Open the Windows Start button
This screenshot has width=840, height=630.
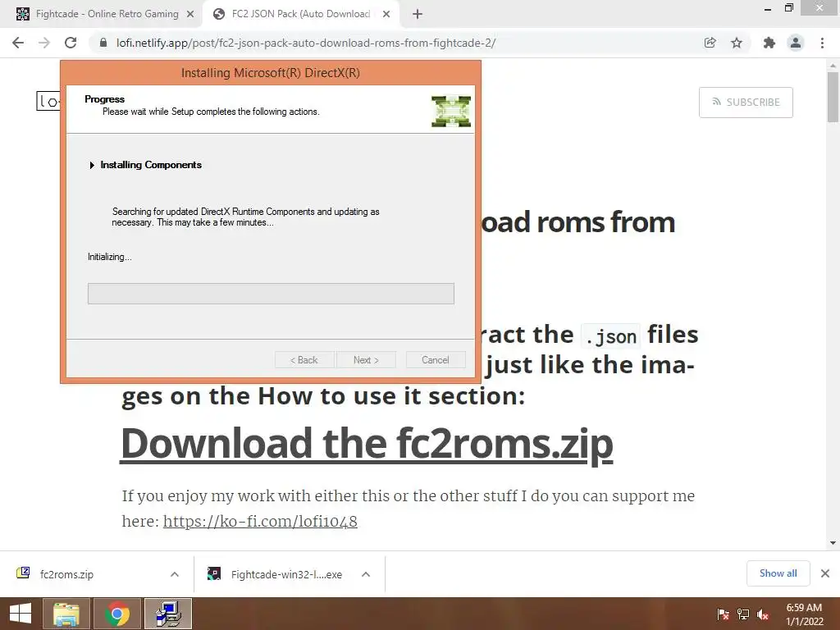21,614
